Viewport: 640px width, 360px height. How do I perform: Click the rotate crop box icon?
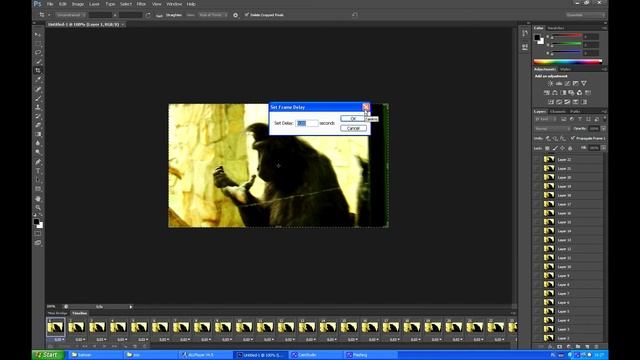coord(148,15)
